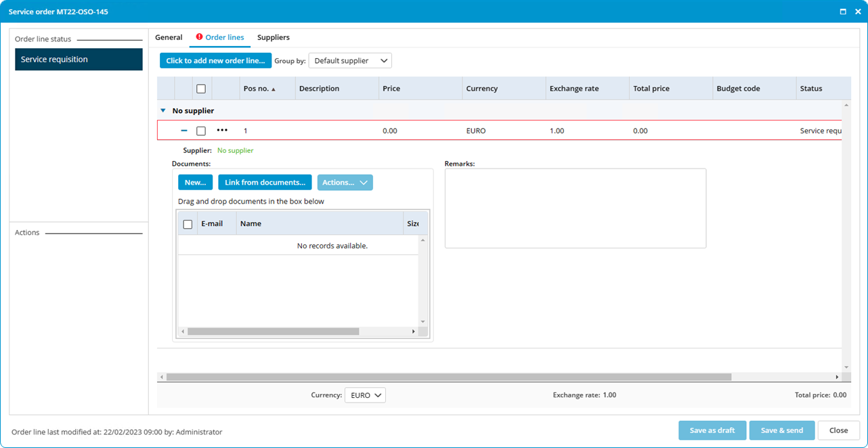Image resolution: width=868 pixels, height=448 pixels.
Task: Click right arrow of documents horizontal scrollbar
Action: pyautogui.click(x=414, y=332)
